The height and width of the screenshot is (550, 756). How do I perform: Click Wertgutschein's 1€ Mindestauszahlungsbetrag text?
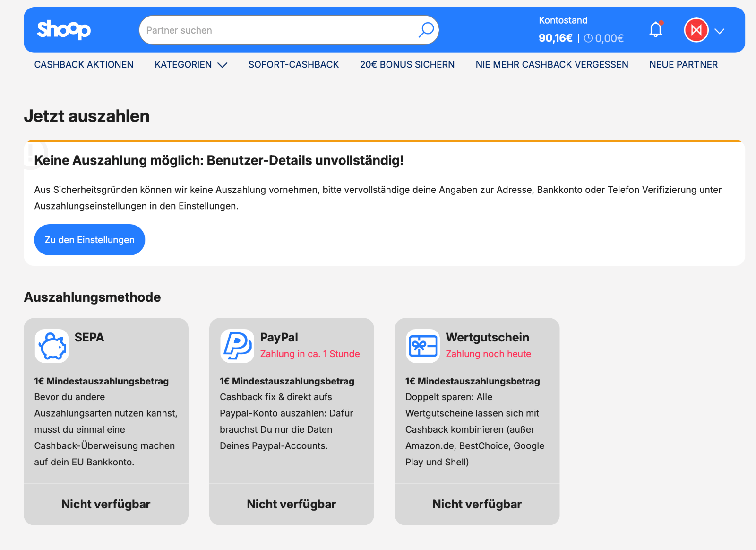coord(472,381)
